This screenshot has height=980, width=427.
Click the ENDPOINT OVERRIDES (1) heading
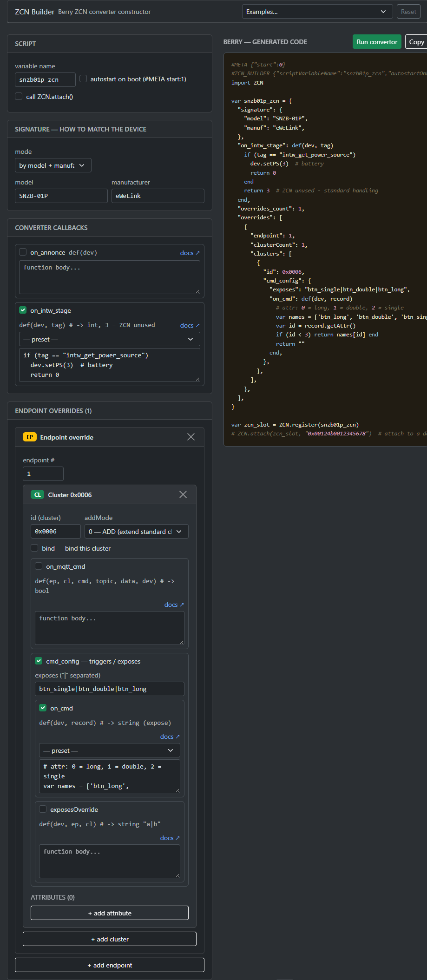53,411
